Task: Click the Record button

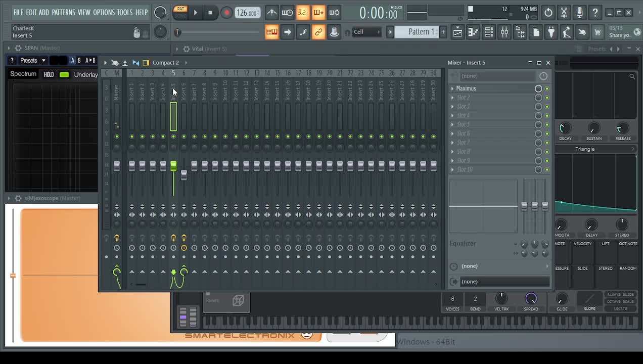Action: pos(226,13)
